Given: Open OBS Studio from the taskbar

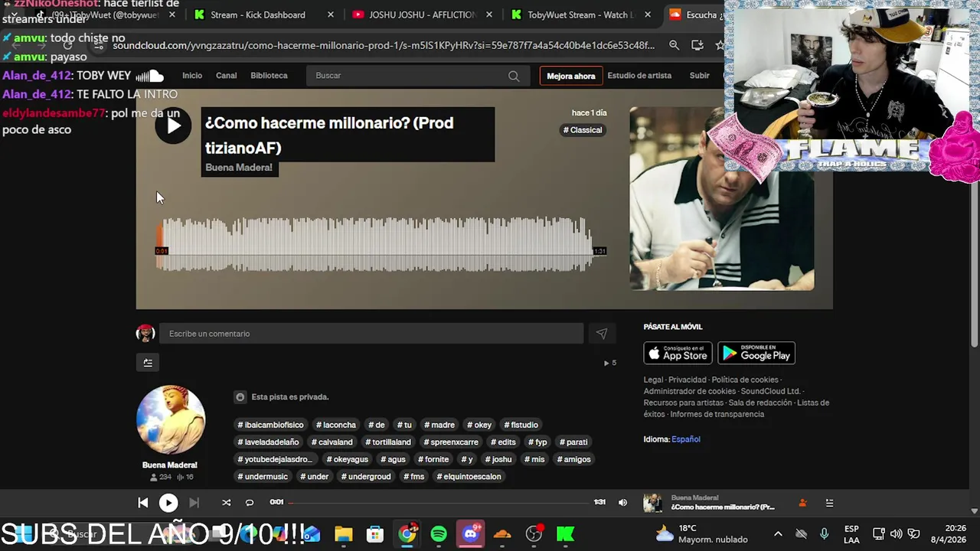Looking at the screenshot, I should tap(534, 534).
